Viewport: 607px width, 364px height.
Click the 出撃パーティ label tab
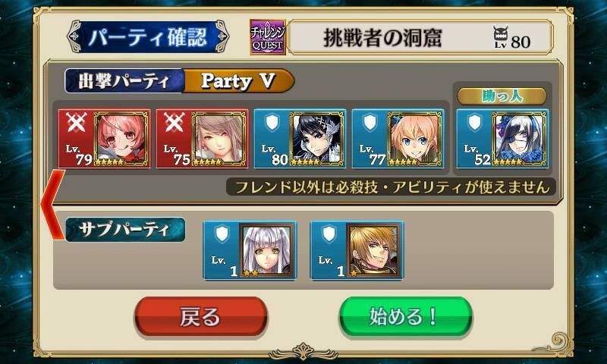124,81
